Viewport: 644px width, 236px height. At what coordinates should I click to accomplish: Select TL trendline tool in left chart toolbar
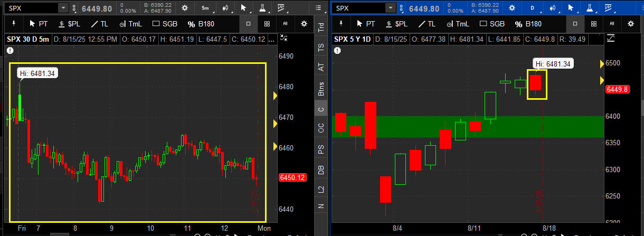click(100, 24)
